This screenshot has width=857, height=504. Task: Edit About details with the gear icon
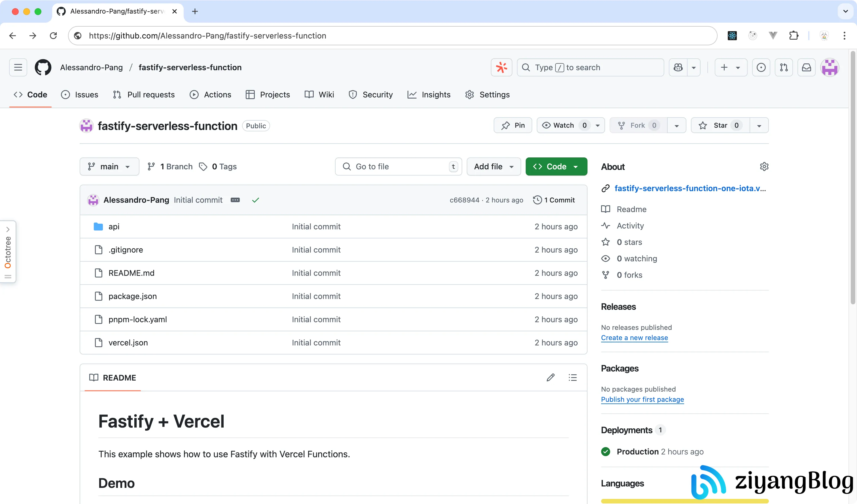[764, 166]
